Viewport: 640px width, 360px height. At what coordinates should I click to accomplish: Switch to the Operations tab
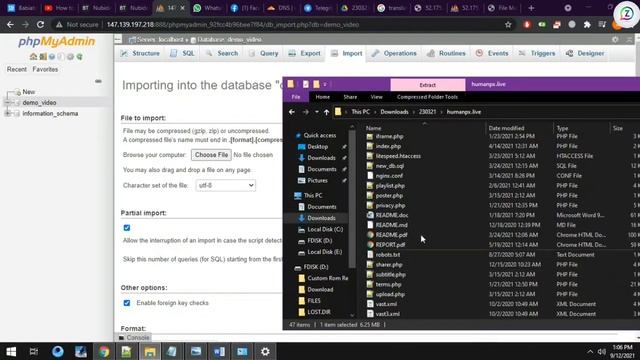[394, 53]
